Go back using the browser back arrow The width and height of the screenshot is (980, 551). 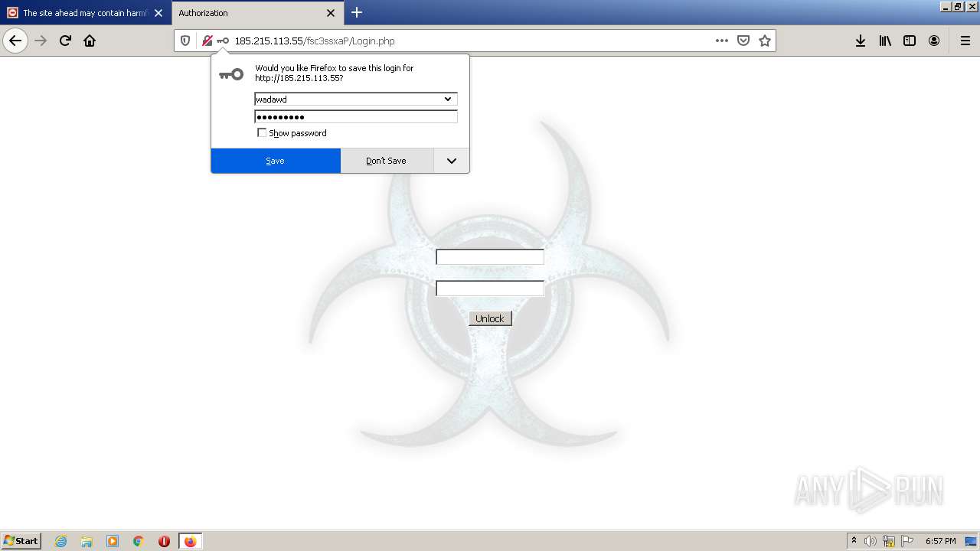(x=15, y=41)
